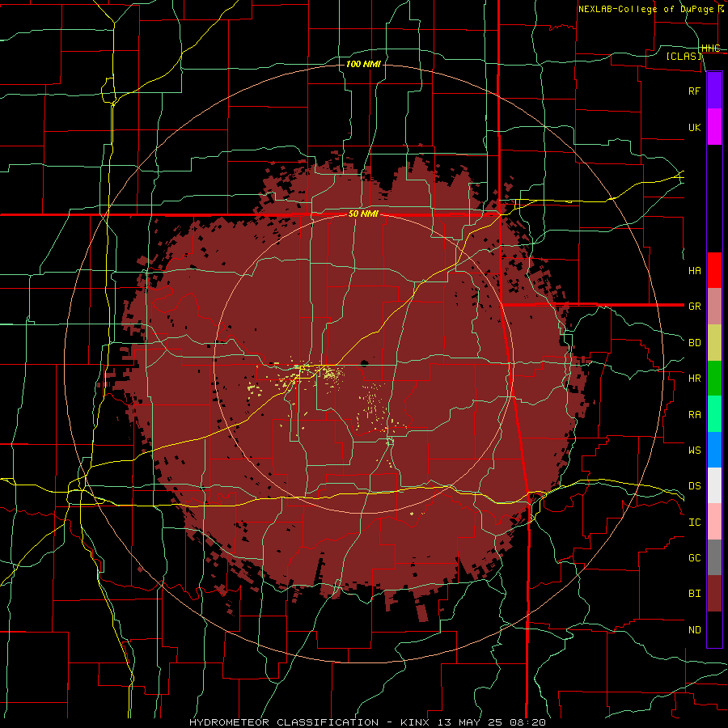
Task: Click the black radar site dot
Action: pos(363,363)
